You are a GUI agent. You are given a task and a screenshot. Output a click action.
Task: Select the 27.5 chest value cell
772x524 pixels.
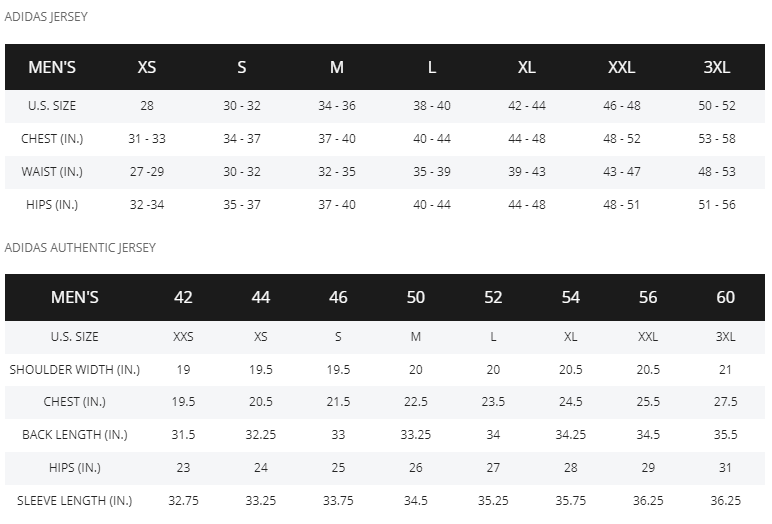pyautogui.click(x=725, y=402)
